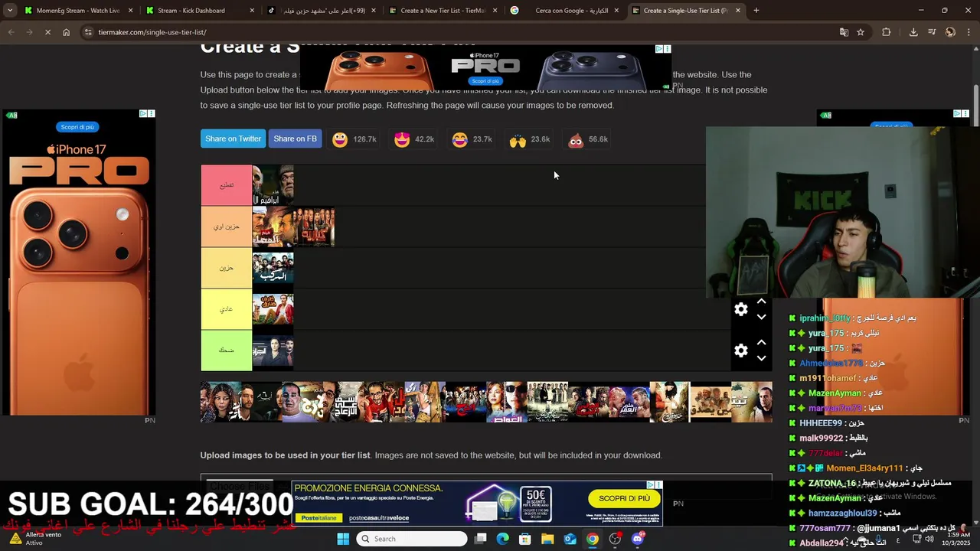Go back using the browser back arrow
The height and width of the screenshot is (551, 980).
click(x=11, y=32)
